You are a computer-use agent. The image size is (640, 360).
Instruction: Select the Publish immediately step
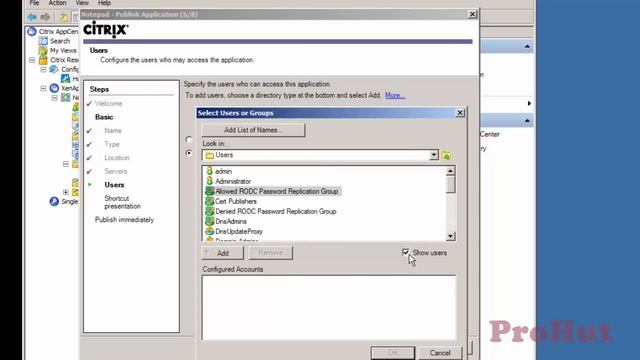(124, 220)
